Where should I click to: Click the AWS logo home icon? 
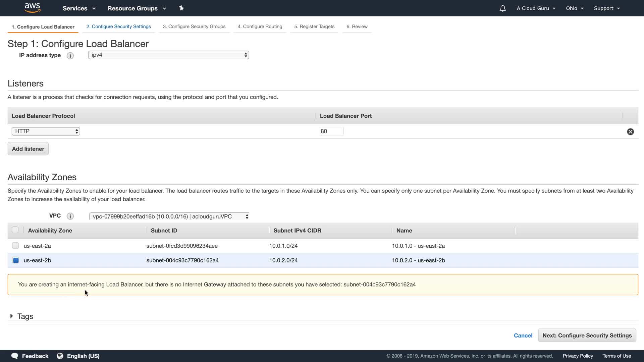pos(33,8)
